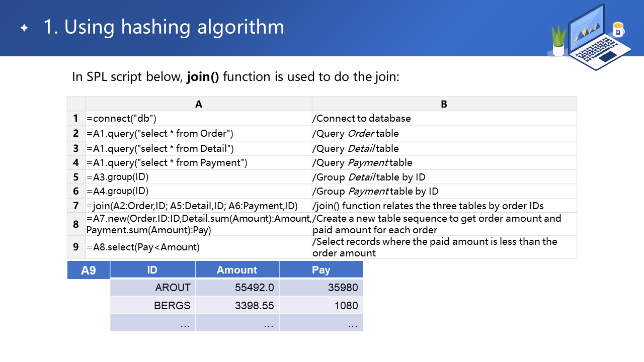Screen dimensions: 644x362
Task: Click the "/Connect to database" comment
Action: (x=444, y=118)
